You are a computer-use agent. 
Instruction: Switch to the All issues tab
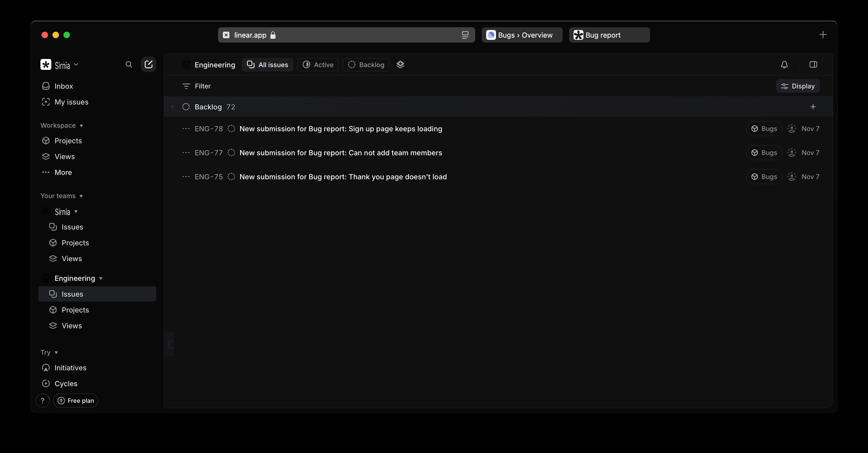coord(268,65)
